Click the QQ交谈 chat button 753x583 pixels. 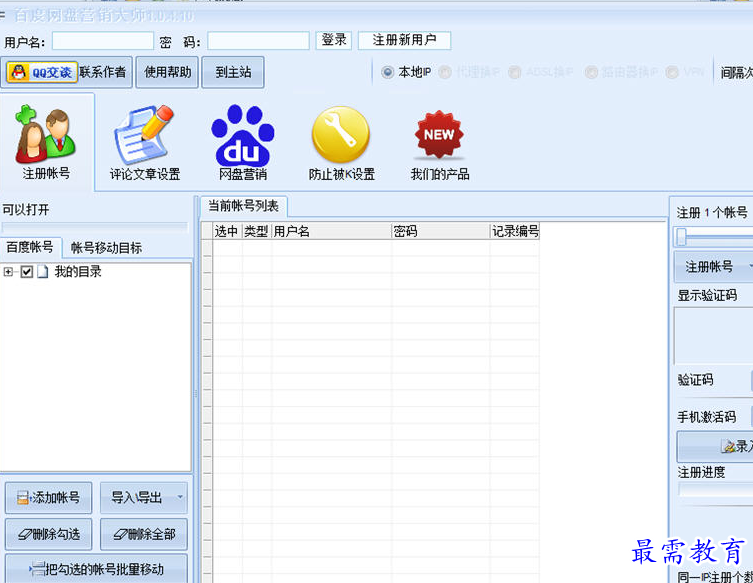(42, 73)
